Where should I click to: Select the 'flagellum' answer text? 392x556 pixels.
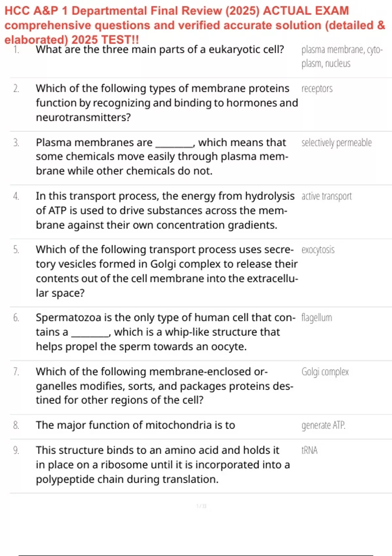click(x=317, y=318)
